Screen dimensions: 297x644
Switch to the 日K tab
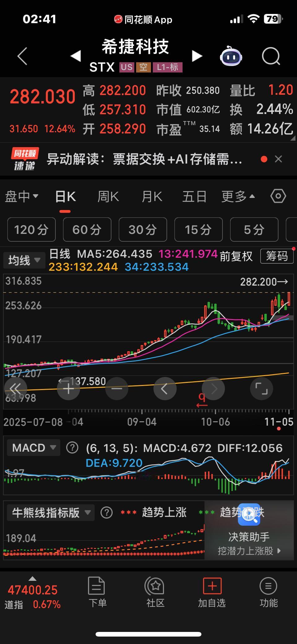tap(65, 196)
